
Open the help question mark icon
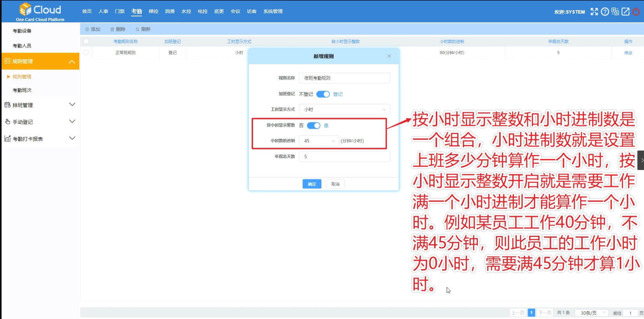pyautogui.click(x=605, y=12)
